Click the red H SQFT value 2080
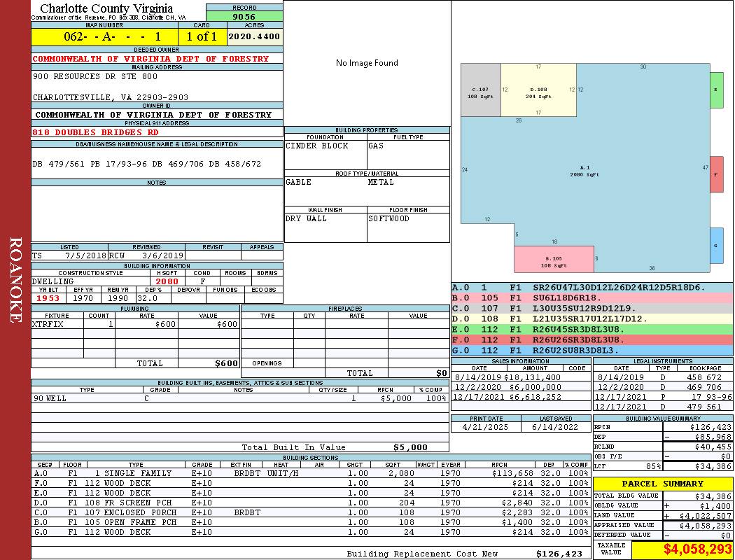The image size is (735, 560). point(167,281)
